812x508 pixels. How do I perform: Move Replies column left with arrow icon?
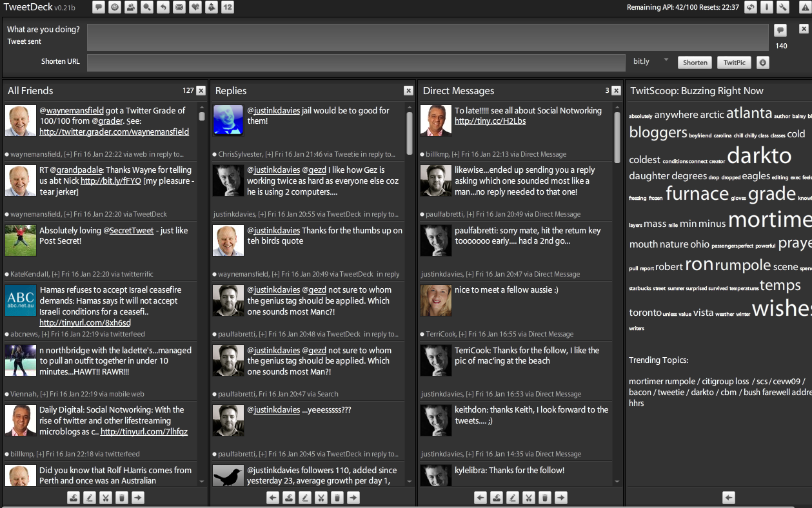[273, 498]
